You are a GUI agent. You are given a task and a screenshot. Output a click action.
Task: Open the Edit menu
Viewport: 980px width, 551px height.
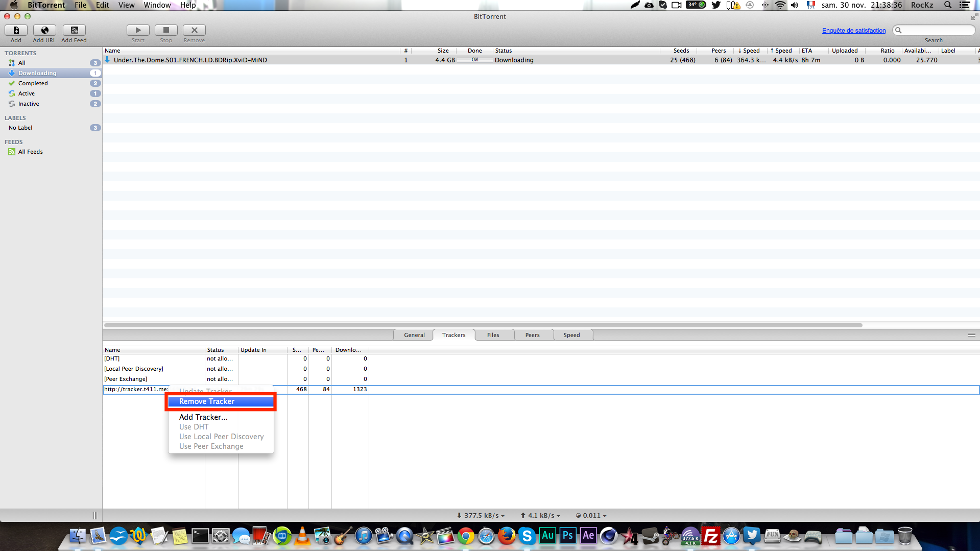point(102,5)
